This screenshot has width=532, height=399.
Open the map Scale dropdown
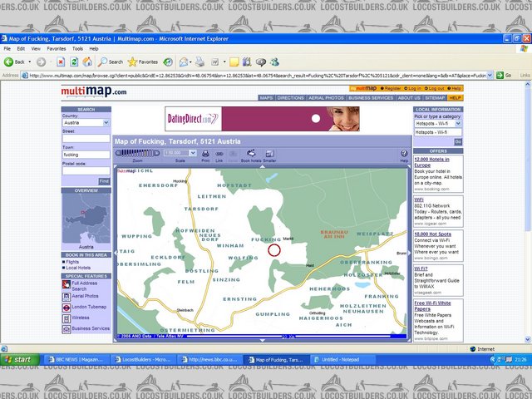179,153
